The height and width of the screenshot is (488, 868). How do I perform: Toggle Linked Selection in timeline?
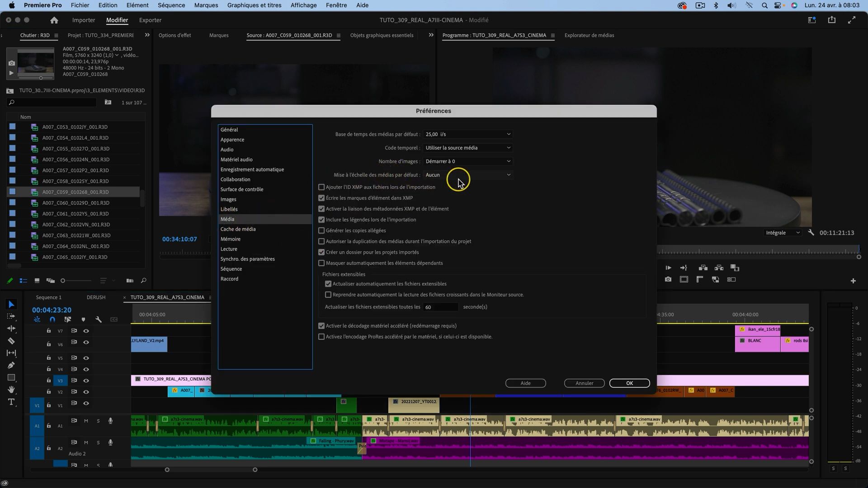(68, 319)
